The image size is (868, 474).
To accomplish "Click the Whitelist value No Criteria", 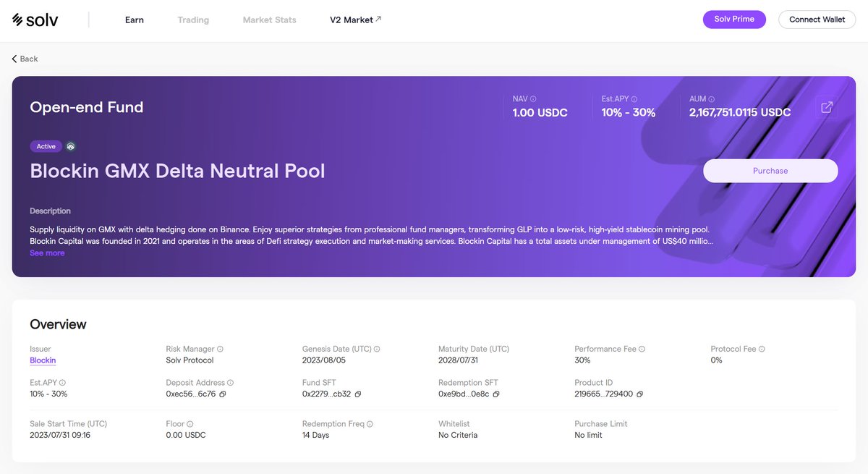I will tap(458, 436).
